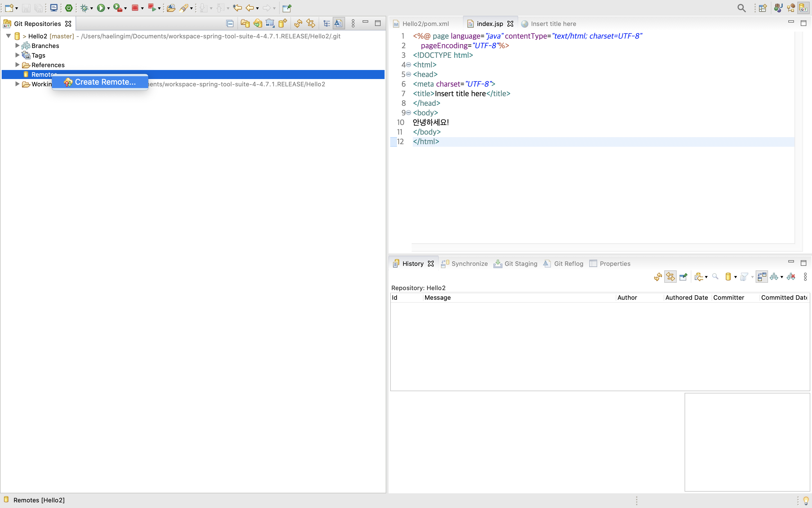Viewport: 812px width, 508px height.
Task: Create a new Git repository icon
Action: [283, 23]
